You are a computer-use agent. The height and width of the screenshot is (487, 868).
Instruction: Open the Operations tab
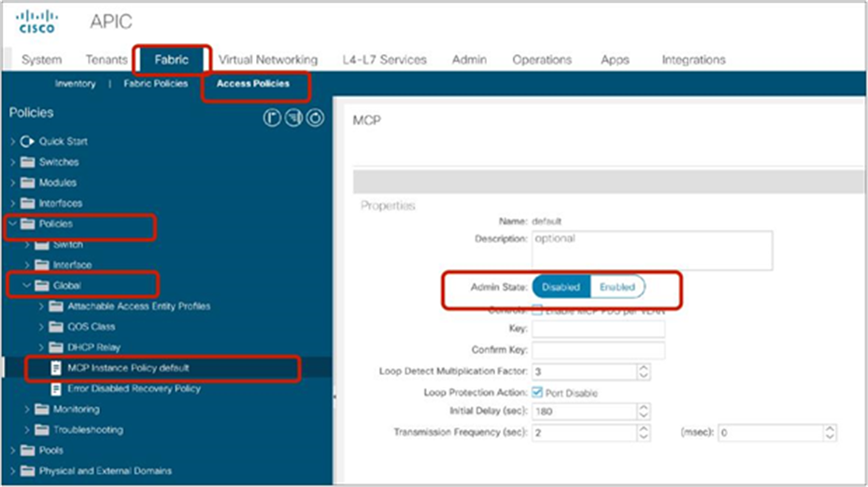tap(542, 59)
